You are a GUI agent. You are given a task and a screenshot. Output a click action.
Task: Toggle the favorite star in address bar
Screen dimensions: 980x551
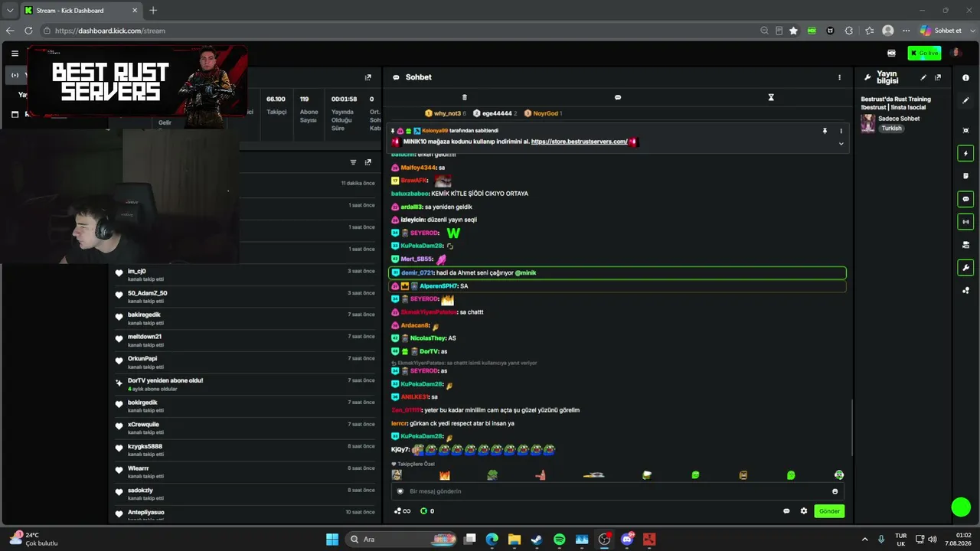pos(793,31)
